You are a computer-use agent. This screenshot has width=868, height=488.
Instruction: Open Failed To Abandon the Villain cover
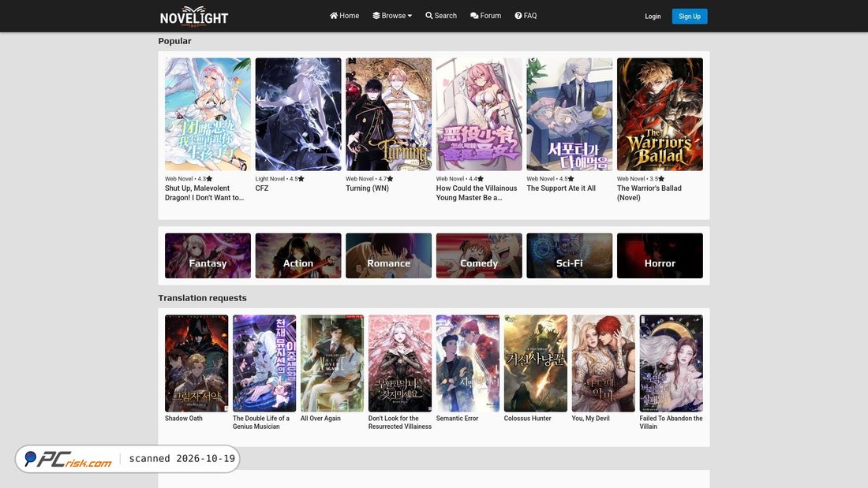671,363
